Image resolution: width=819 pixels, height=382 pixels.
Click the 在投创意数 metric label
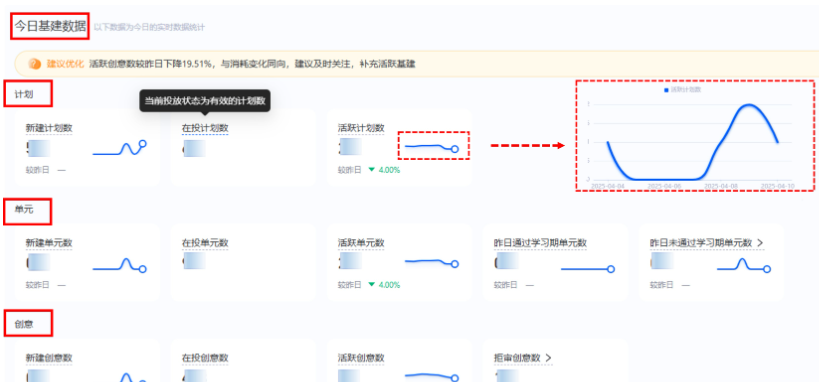pyautogui.click(x=205, y=358)
